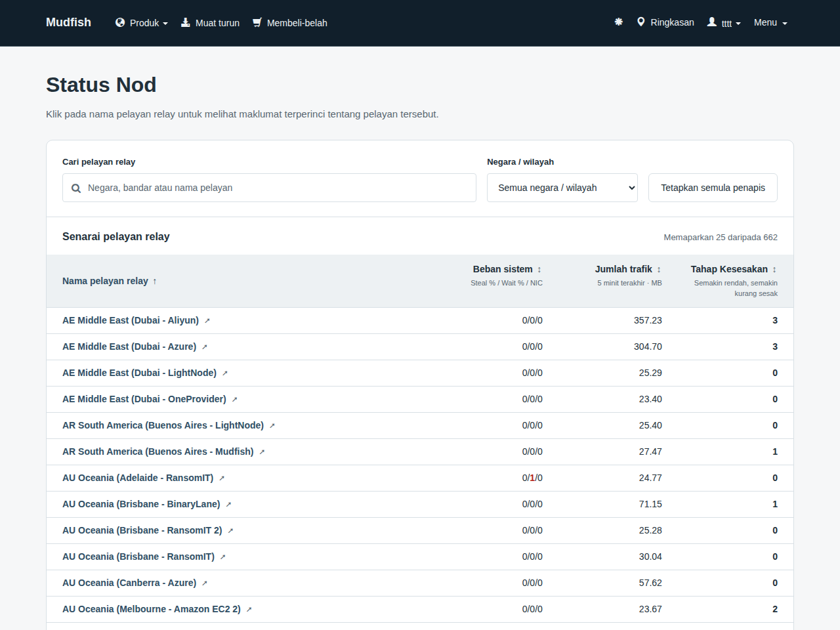Image resolution: width=840 pixels, height=630 pixels.
Task: Open external link icon for Dubai - Aliyun
Action: pyautogui.click(x=207, y=321)
